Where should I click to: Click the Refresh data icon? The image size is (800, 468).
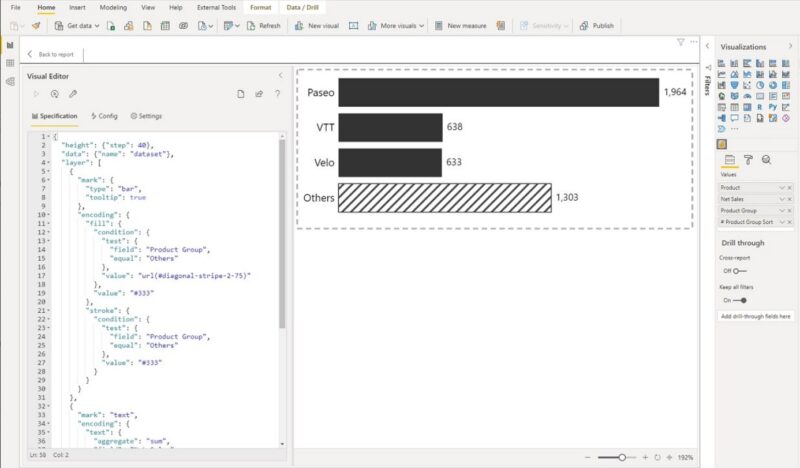click(x=250, y=26)
